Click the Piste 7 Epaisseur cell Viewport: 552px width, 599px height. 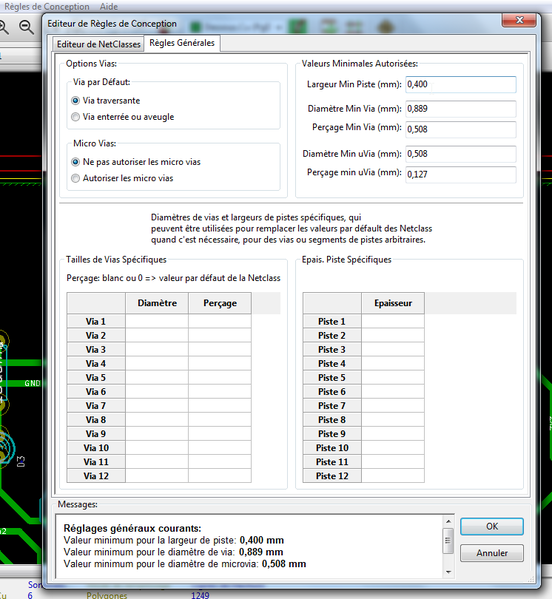pyautogui.click(x=393, y=406)
